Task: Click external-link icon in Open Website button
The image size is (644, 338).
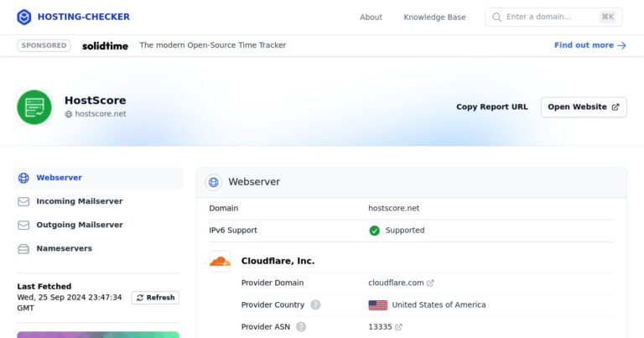Action: point(615,107)
